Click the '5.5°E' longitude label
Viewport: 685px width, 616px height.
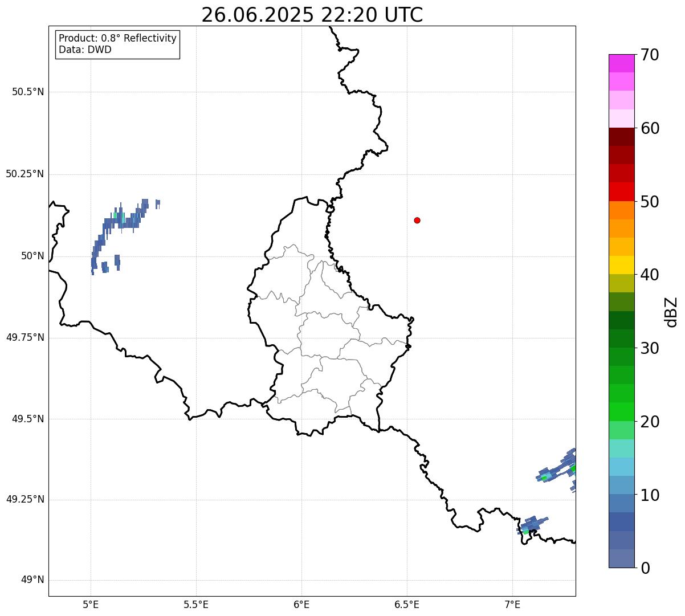point(196,604)
